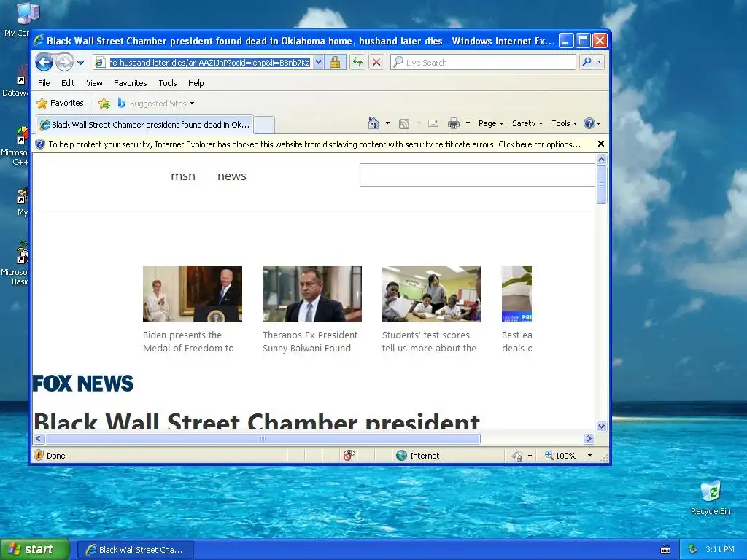The width and height of the screenshot is (747, 560).
Task: Open the students test scores thumbnail
Action: [x=432, y=294]
